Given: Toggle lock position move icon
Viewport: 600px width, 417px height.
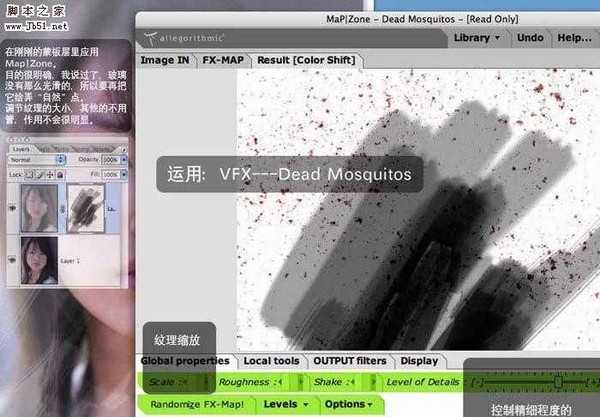Looking at the screenshot, I should coord(50,175).
